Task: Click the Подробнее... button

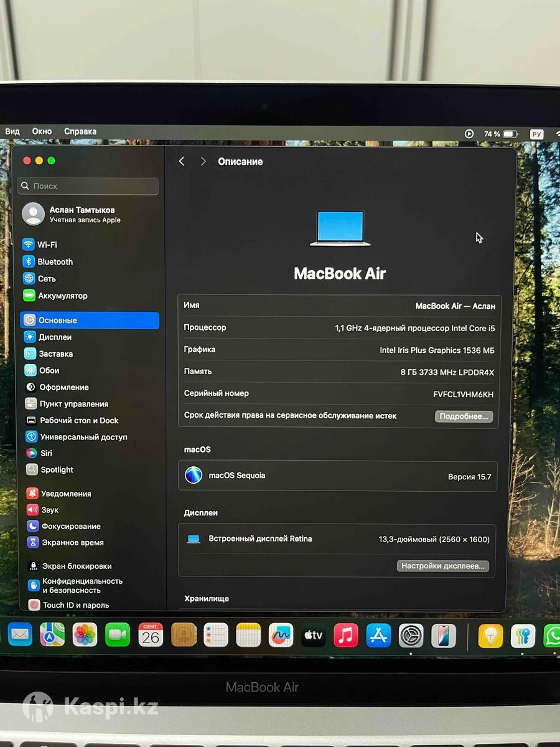Action: point(464,416)
